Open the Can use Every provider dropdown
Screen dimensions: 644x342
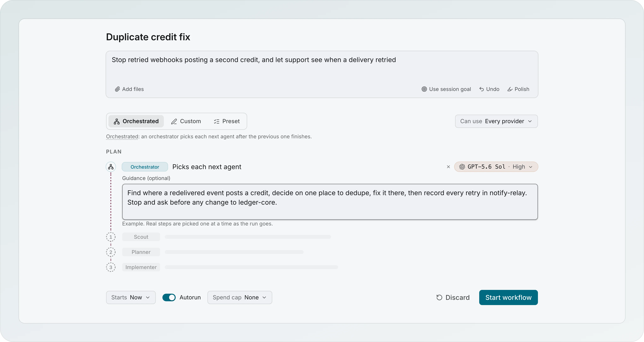pyautogui.click(x=496, y=121)
